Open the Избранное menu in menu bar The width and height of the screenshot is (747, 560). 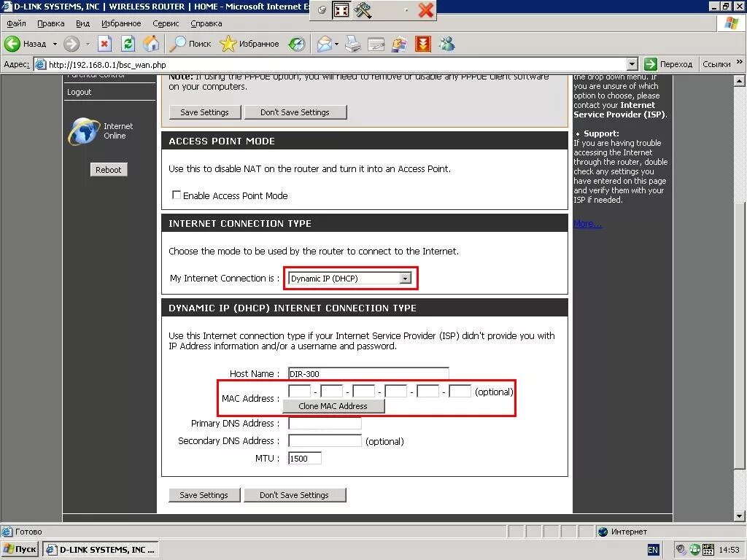121,23
